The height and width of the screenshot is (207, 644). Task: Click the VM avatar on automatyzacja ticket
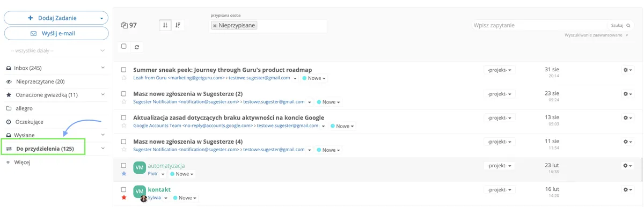[x=140, y=168]
